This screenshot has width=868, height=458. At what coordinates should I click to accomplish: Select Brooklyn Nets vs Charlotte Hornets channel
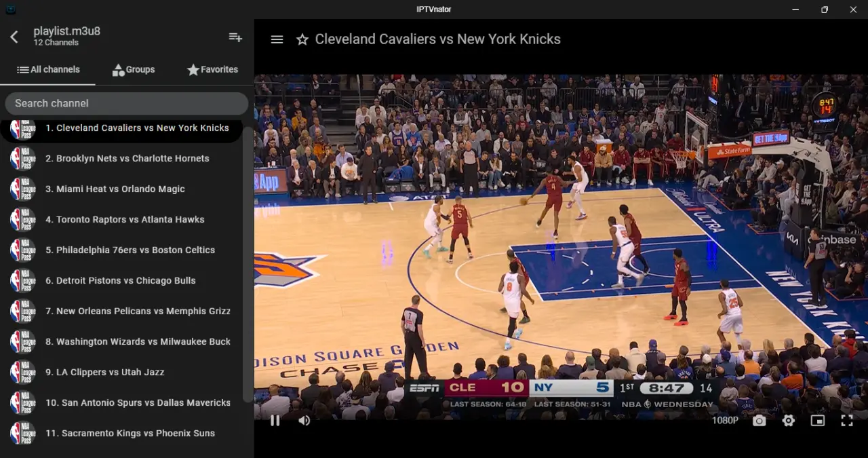tap(121, 158)
